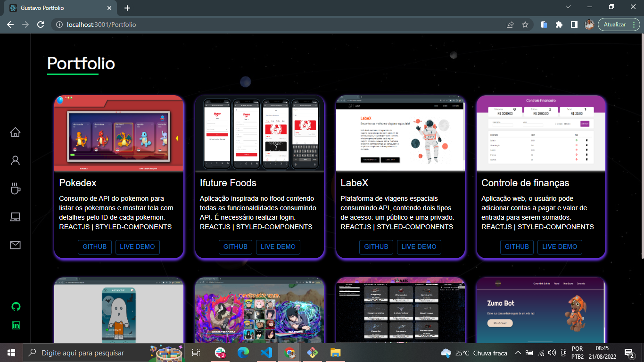644x362 pixels.
Task: Click LIVE DEMO on Ifuture Foods card
Action: (278, 247)
